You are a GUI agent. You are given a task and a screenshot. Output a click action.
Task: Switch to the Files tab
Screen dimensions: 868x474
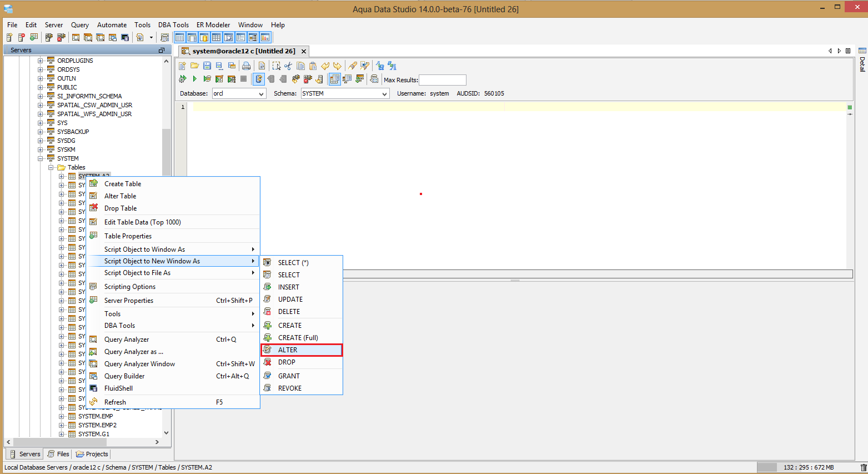[58, 454]
